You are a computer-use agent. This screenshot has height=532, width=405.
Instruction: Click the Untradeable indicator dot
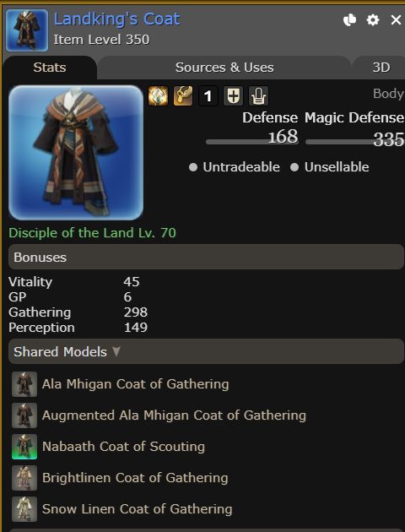point(193,167)
